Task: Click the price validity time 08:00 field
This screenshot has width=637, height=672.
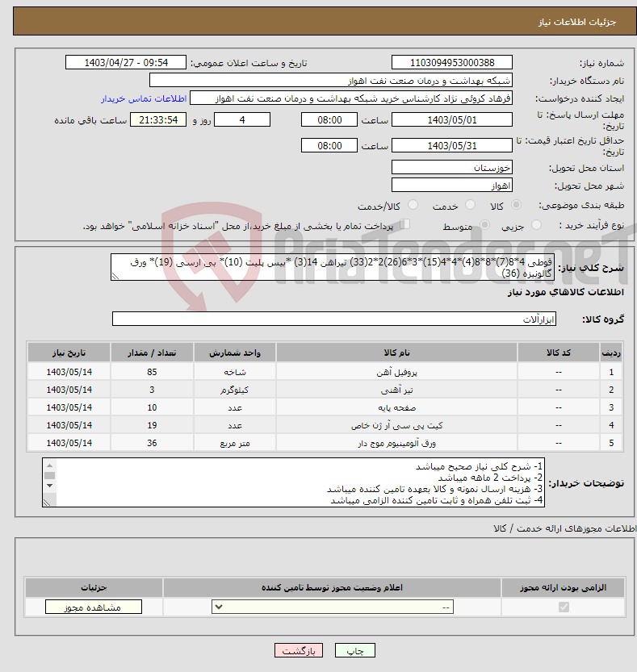Action: pyautogui.click(x=329, y=145)
